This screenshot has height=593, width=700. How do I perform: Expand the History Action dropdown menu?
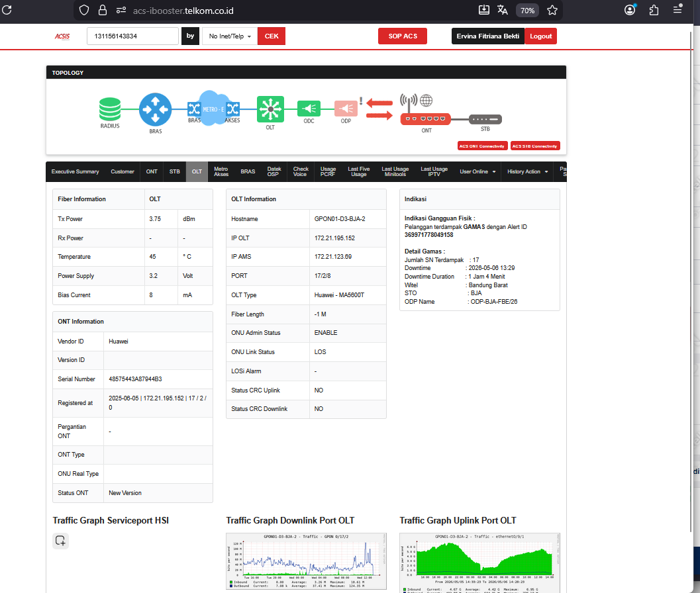pyautogui.click(x=527, y=172)
